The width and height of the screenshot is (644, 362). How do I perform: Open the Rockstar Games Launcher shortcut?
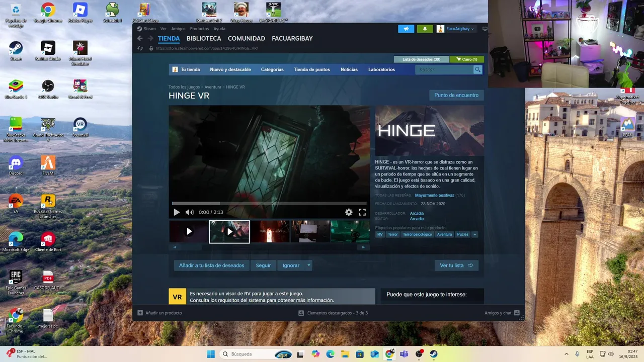[x=48, y=206]
